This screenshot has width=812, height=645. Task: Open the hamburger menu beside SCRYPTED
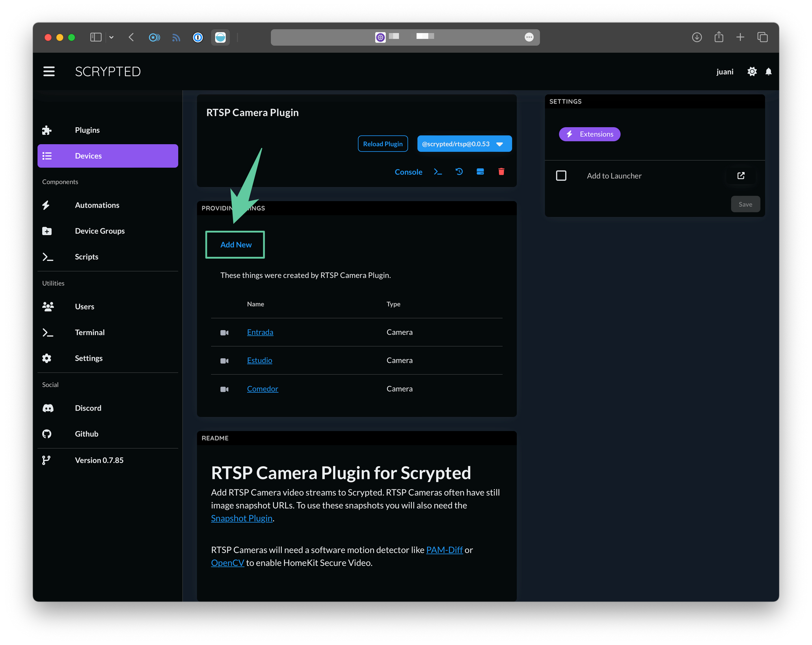coord(49,71)
